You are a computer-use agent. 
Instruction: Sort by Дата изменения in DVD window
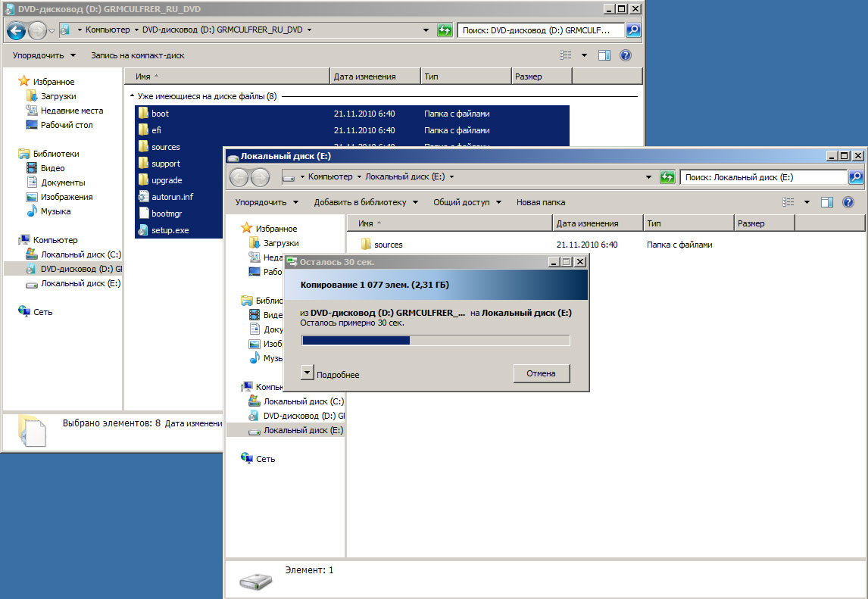376,76
